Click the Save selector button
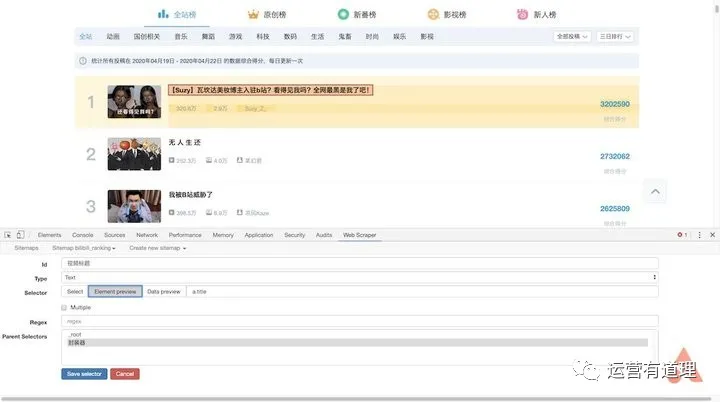Viewport: 720px width, 402px height. (84, 374)
